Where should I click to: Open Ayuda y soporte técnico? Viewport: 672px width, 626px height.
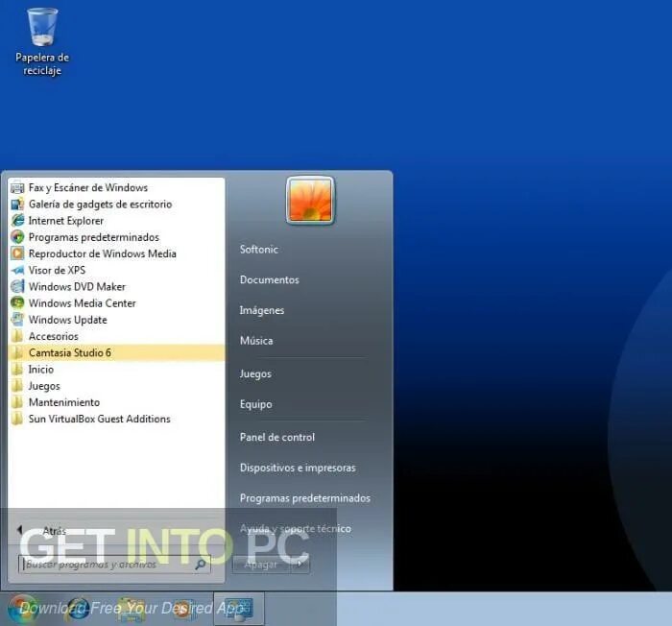[296, 529]
